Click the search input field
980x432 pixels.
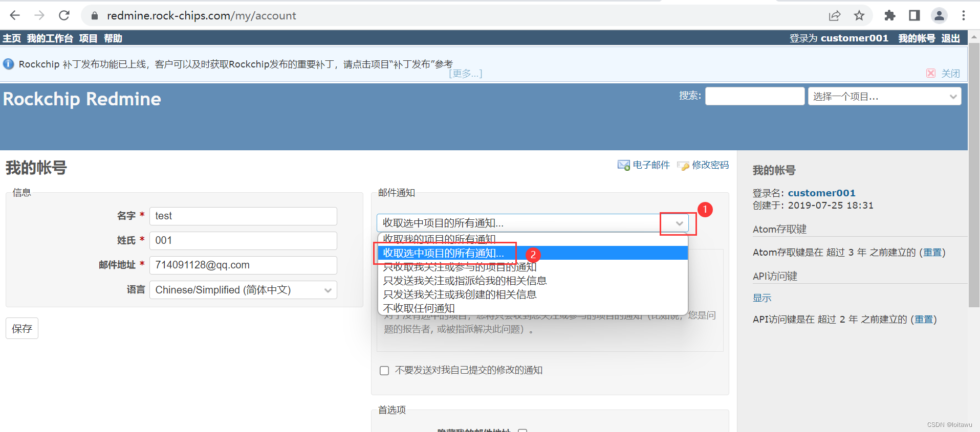point(755,96)
